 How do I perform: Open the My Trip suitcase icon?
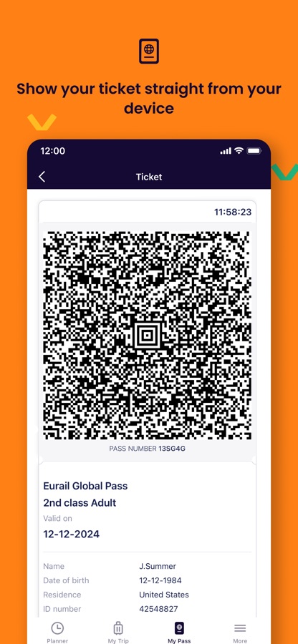tap(118, 628)
